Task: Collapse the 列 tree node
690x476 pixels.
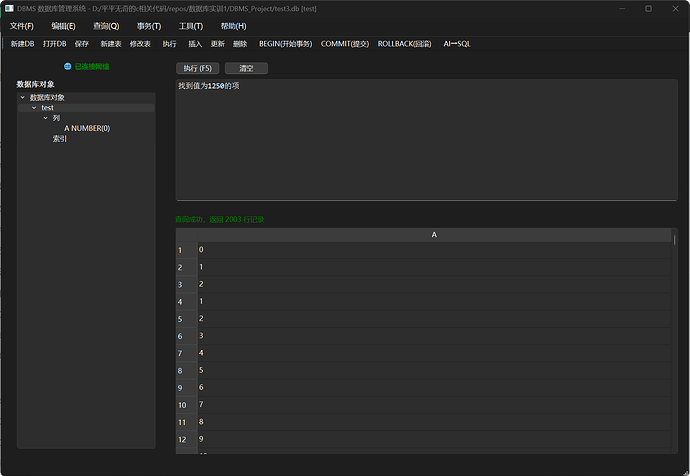Action: tap(46, 118)
